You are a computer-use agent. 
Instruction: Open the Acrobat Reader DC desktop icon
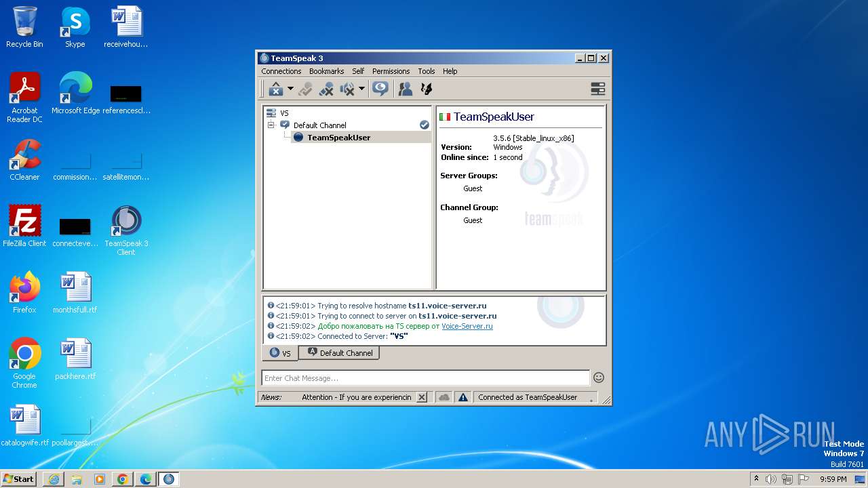(x=24, y=98)
